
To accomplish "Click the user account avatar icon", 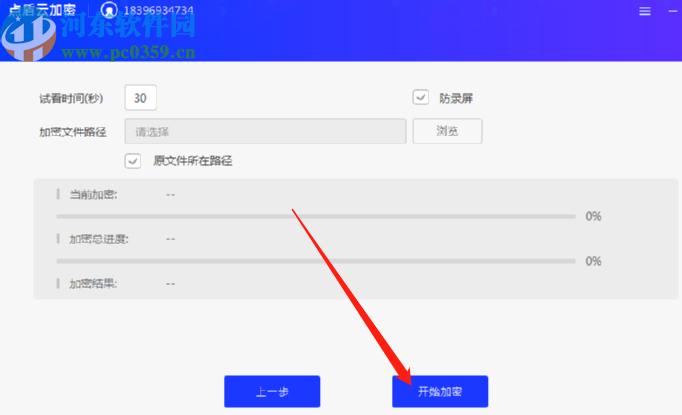I will tap(109, 10).
